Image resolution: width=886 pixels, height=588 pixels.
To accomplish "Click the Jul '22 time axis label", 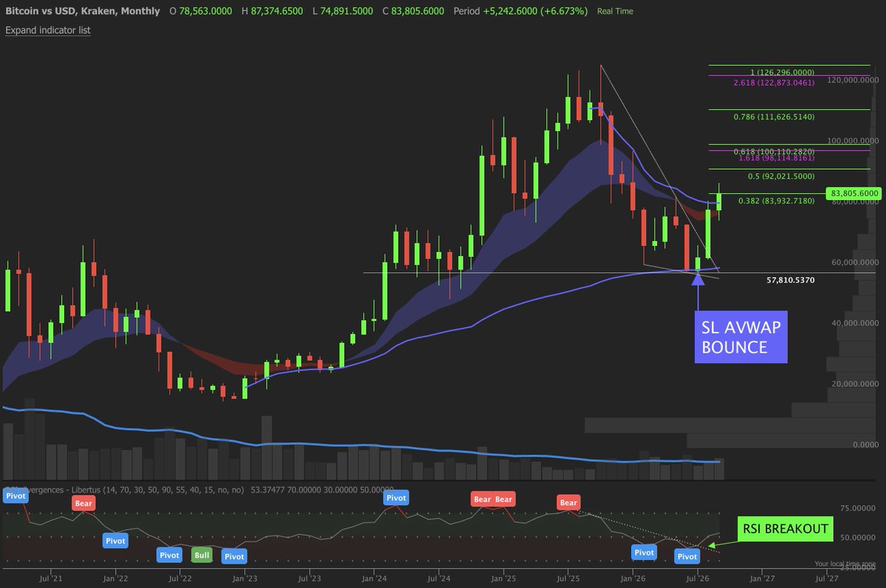I will [x=179, y=579].
